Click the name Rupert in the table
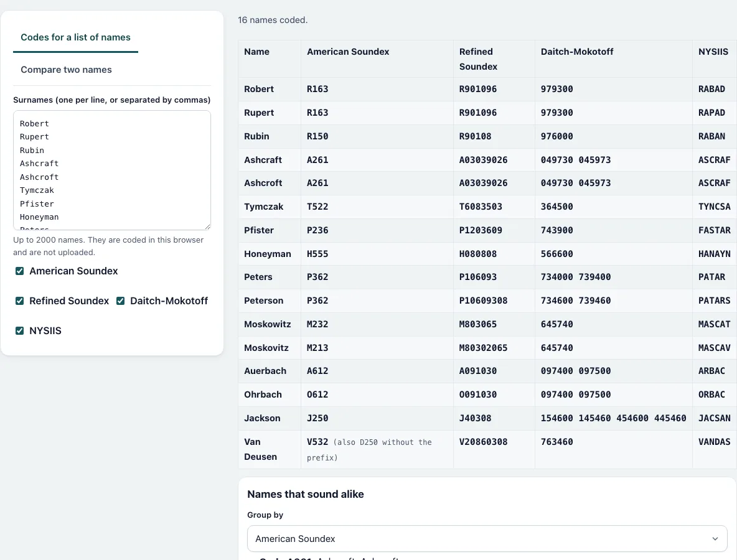The width and height of the screenshot is (737, 560). (259, 113)
